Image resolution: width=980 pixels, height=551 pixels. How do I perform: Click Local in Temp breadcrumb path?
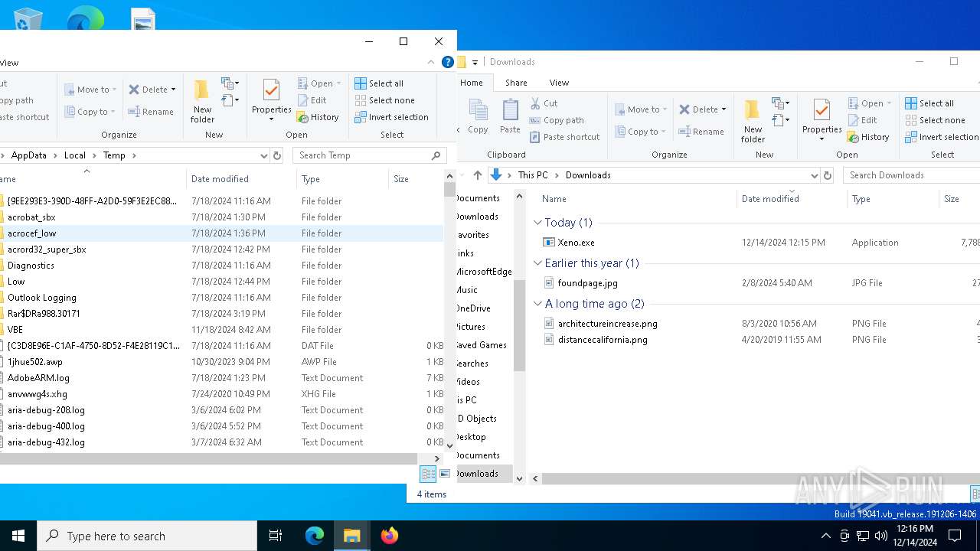pos(75,155)
